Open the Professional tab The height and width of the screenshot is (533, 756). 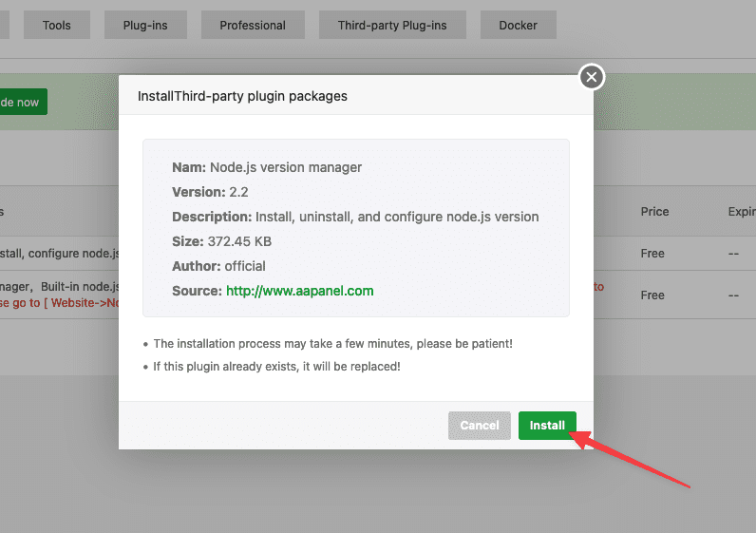[x=253, y=26]
